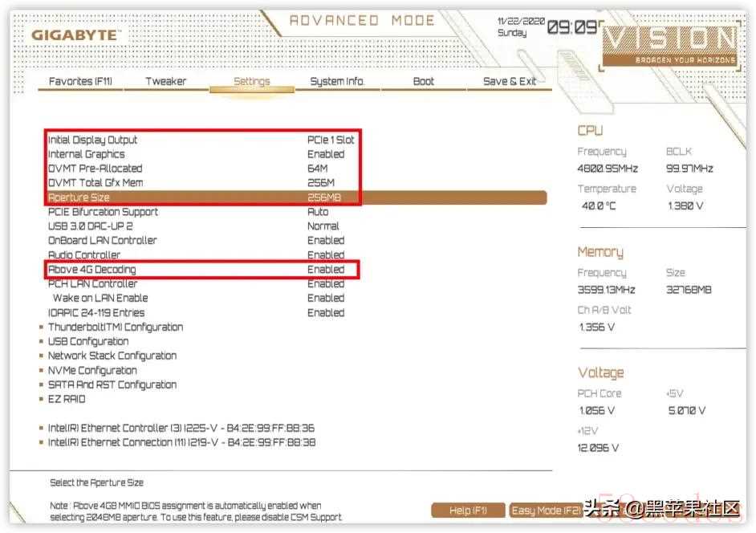
Task: Change PCIE Bifurcation Support Auto value
Action: (318, 212)
